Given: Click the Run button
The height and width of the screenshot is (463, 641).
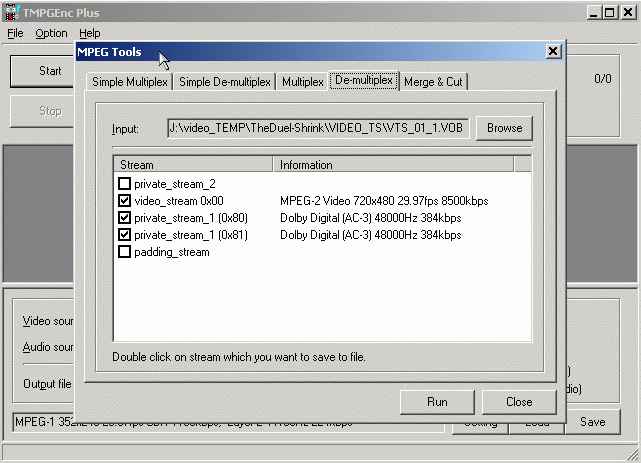Looking at the screenshot, I should click(437, 402).
